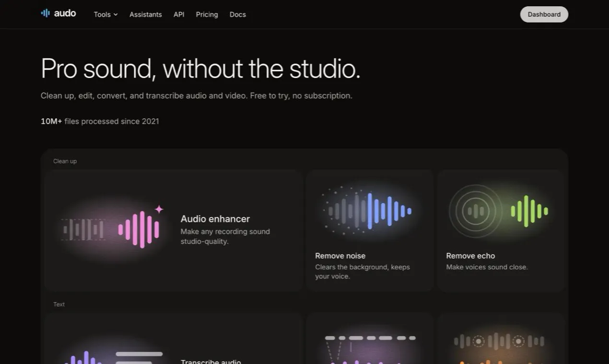Screen dimensions: 609x364
Task: Click 'Make voices sound close.' description
Action: (x=487, y=267)
